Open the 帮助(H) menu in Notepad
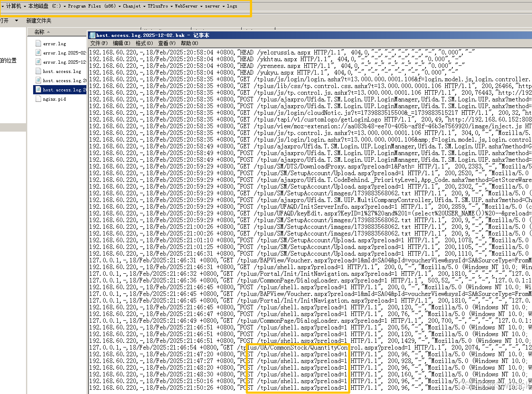The image size is (532, 394). pyautogui.click(x=189, y=43)
